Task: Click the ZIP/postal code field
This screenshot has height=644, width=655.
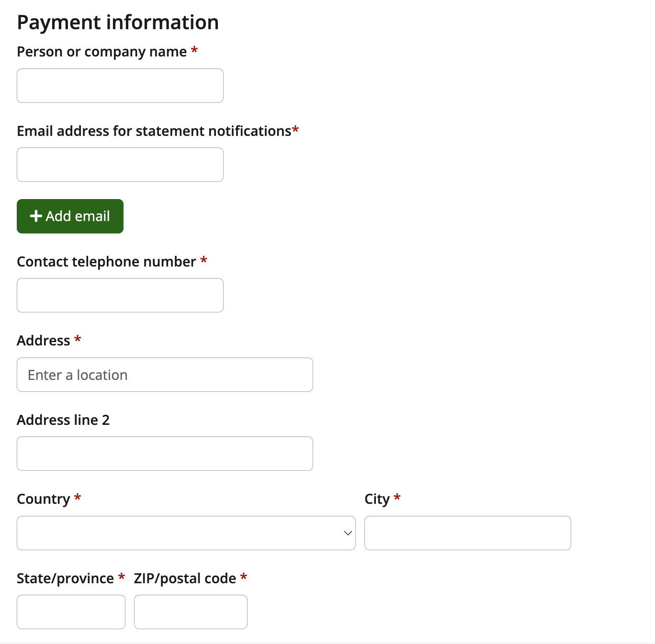Action: click(x=191, y=612)
